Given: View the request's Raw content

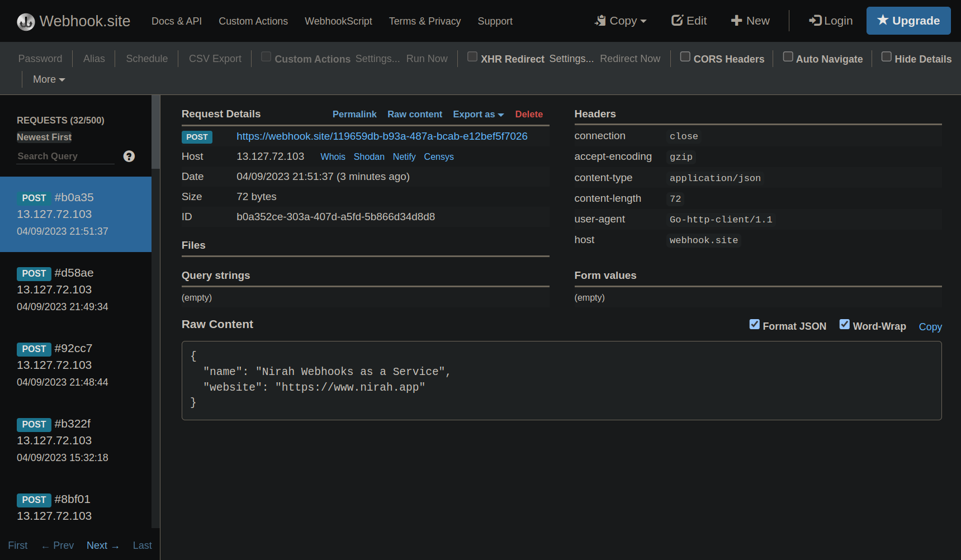Looking at the screenshot, I should point(415,114).
